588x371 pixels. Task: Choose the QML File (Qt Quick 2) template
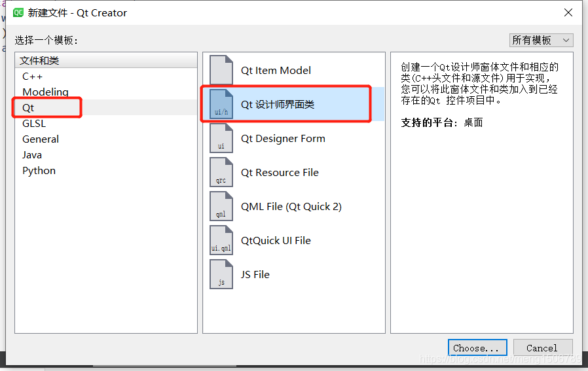point(293,207)
